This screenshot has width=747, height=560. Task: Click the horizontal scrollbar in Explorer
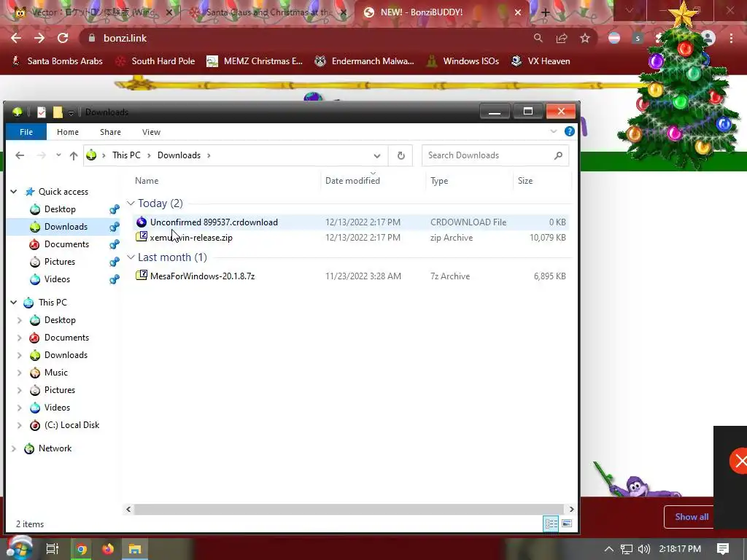pos(349,509)
